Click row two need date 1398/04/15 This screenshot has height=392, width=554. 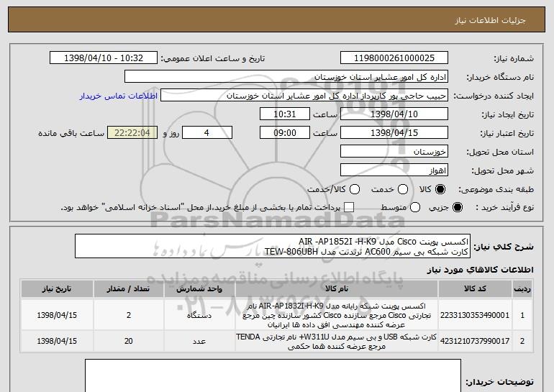[57, 342]
